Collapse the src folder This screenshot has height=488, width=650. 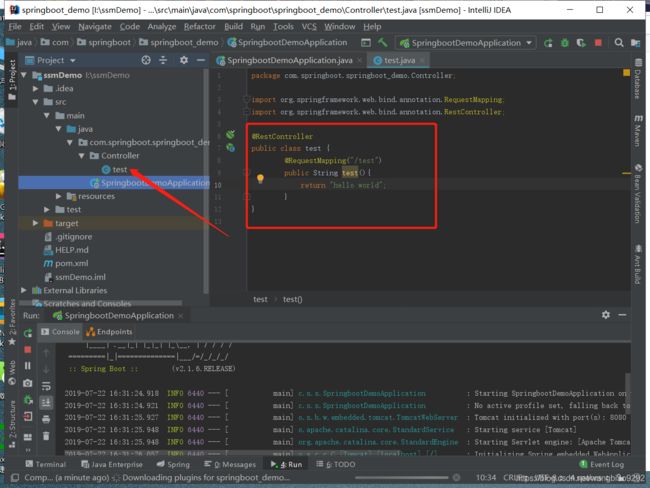pyautogui.click(x=36, y=102)
